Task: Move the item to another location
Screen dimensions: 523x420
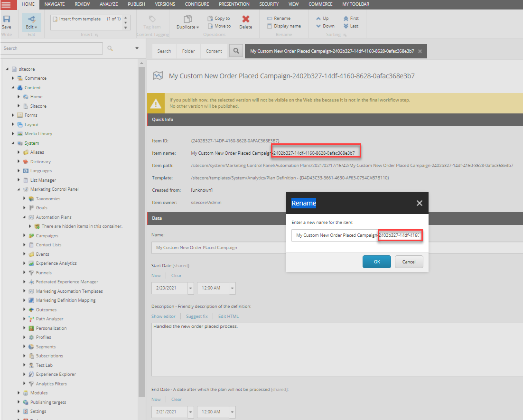Action: click(x=219, y=26)
